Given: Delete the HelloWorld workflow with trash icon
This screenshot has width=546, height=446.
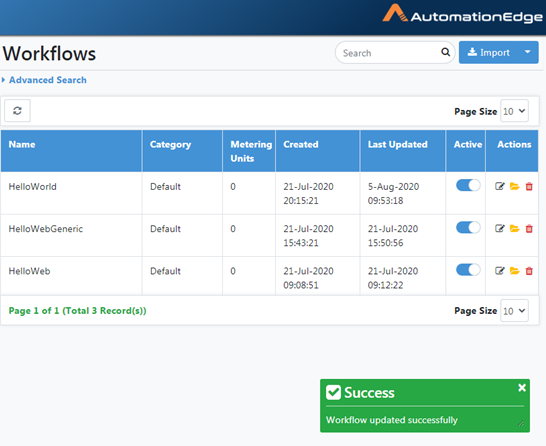Looking at the screenshot, I should pos(529,186).
